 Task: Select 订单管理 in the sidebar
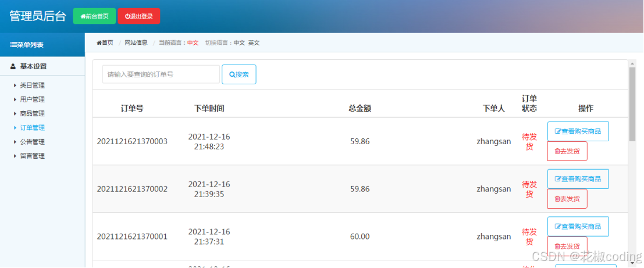32,128
